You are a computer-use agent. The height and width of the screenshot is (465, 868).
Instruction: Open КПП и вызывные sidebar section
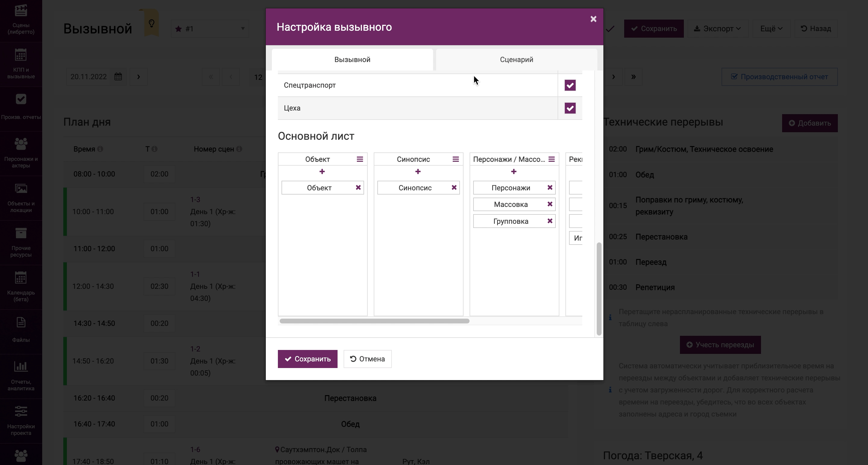point(21,64)
